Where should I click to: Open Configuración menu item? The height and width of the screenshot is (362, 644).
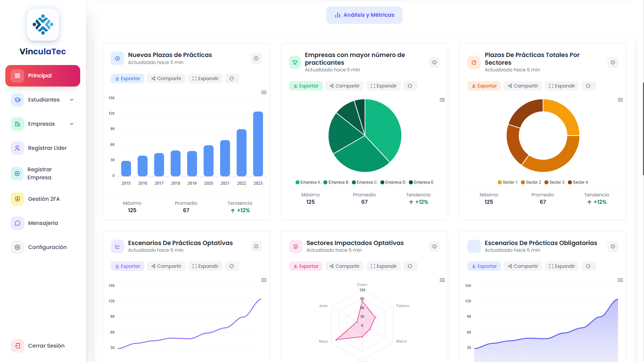47,247
